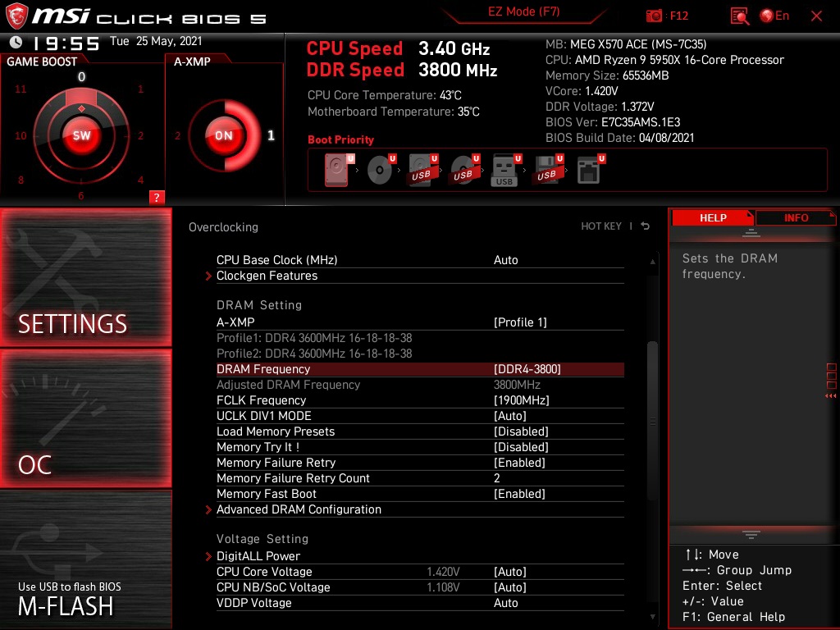The image size is (840, 630).
Task: Select the USB hard disk boot device
Action: pos(422,170)
